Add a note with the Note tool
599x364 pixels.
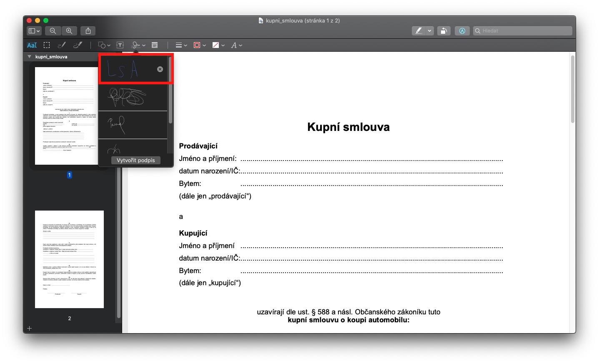point(155,45)
